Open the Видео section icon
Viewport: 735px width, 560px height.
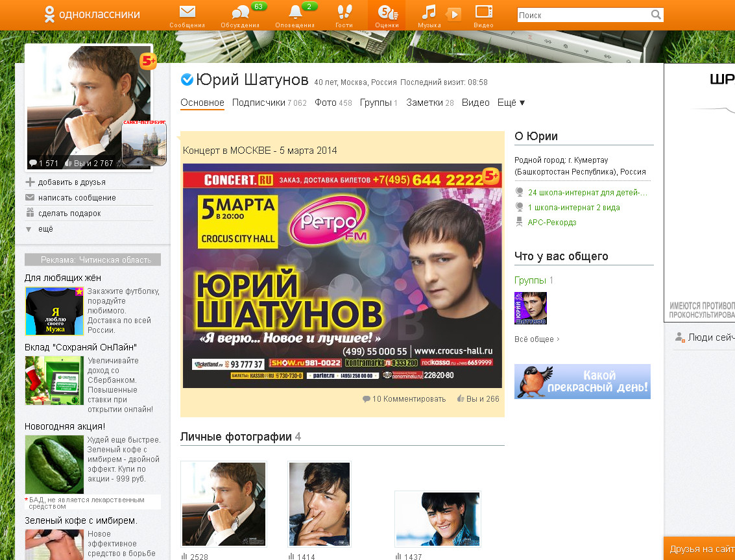pos(483,12)
